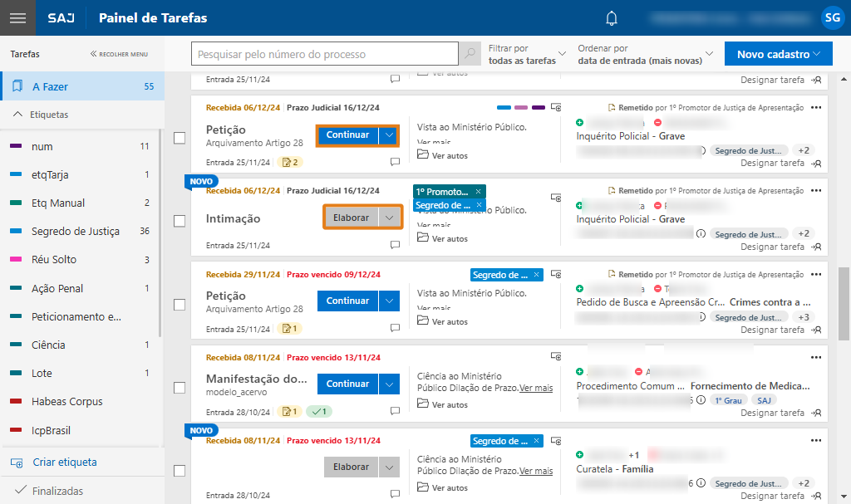Click the Criar etiqueta icon in sidebar

[x=17, y=462]
